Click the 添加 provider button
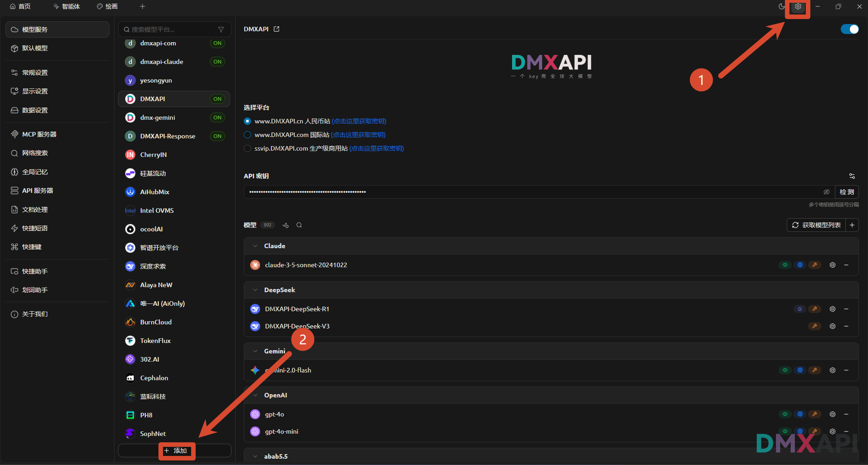 pos(175,450)
